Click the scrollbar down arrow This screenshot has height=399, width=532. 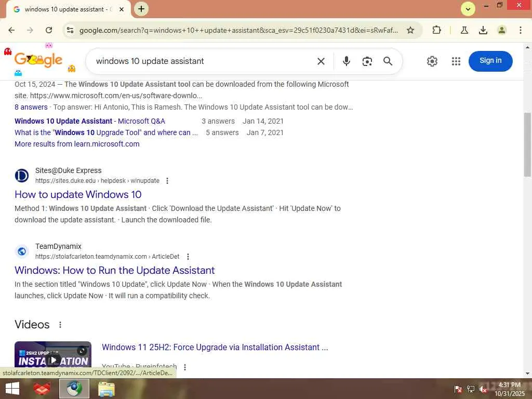click(527, 374)
